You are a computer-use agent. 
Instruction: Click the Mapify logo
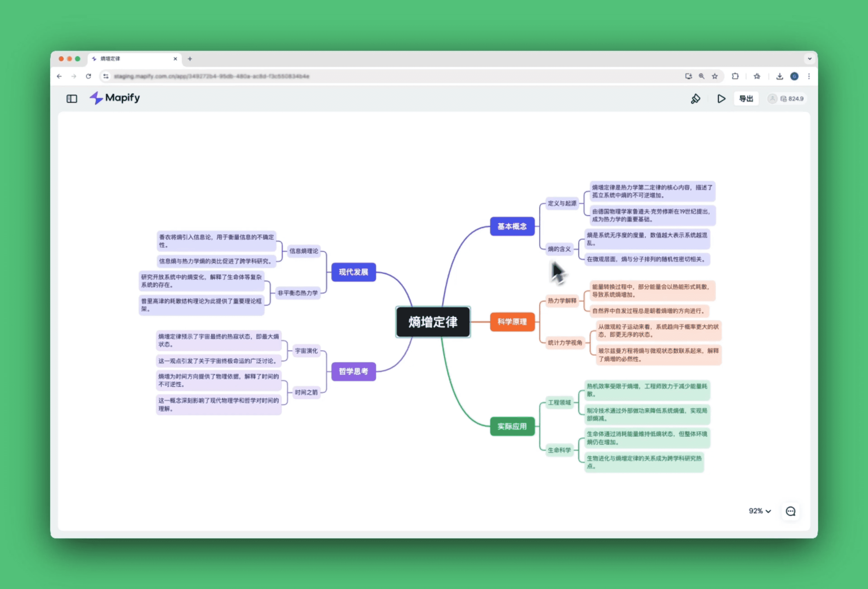coord(115,98)
